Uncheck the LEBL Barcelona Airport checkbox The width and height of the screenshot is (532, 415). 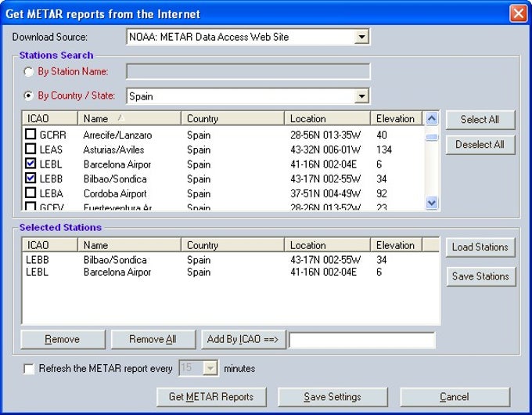pyautogui.click(x=31, y=163)
